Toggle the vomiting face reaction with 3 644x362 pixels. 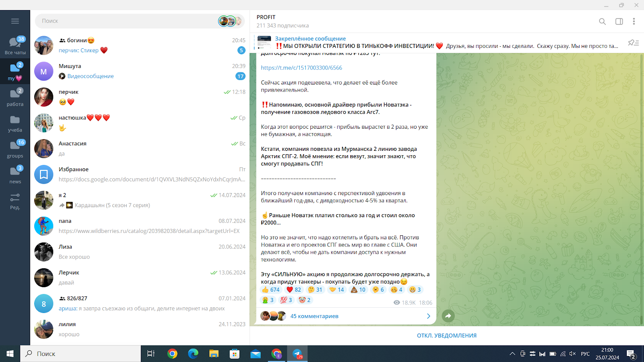pos(268,300)
